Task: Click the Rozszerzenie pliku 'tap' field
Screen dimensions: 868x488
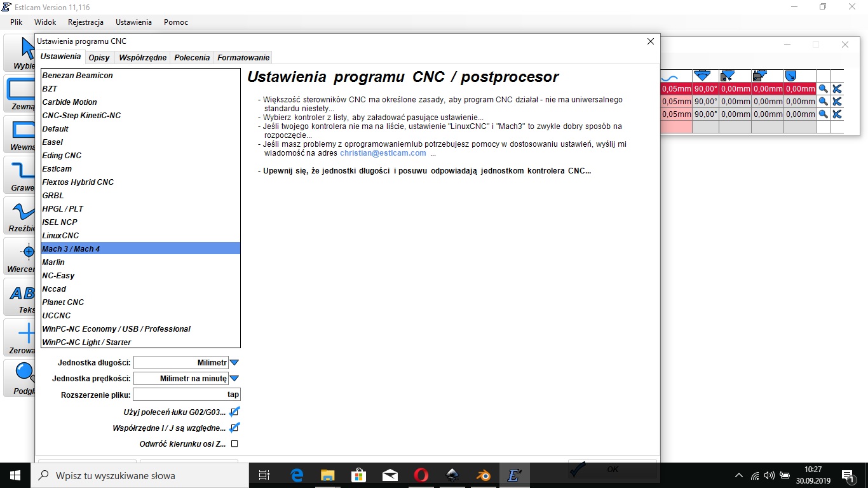Action: click(x=187, y=395)
